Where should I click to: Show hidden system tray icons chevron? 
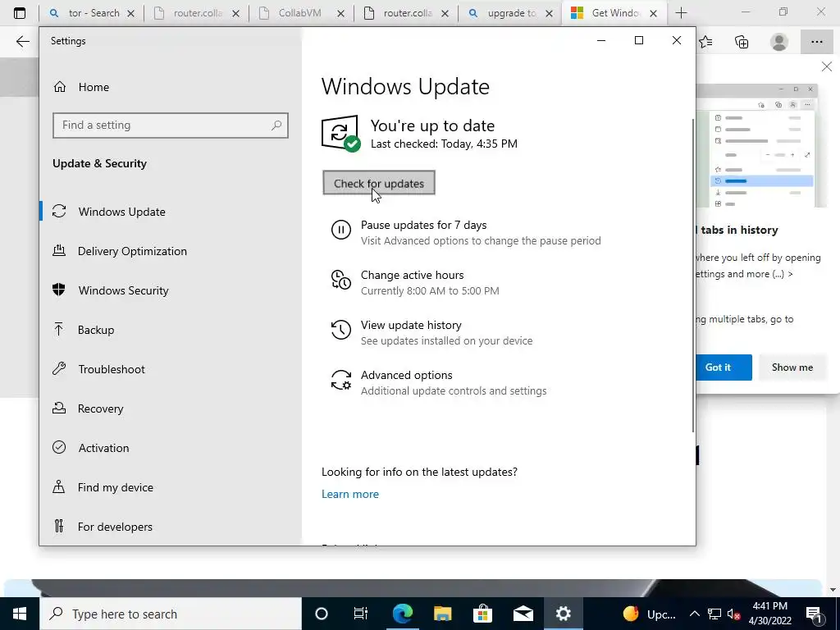pos(694,614)
